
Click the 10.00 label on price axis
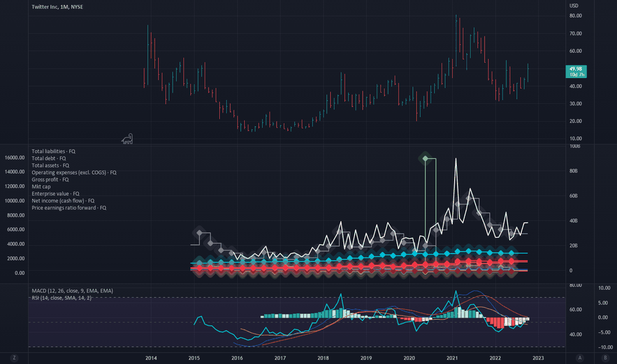(576, 138)
